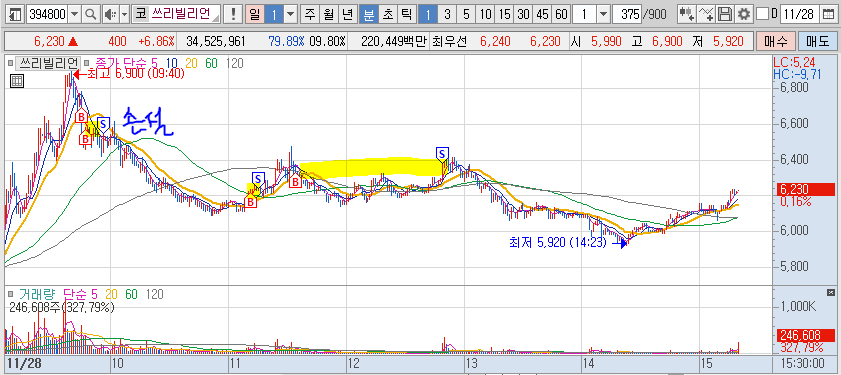Open chart settings gear icon
841x375 pixels.
coord(743,14)
